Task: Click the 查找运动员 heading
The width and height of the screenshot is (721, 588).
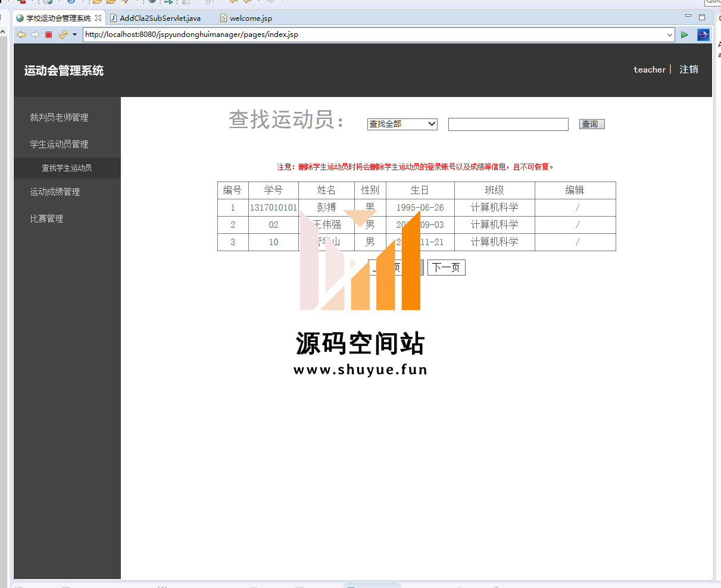Action: [286, 120]
